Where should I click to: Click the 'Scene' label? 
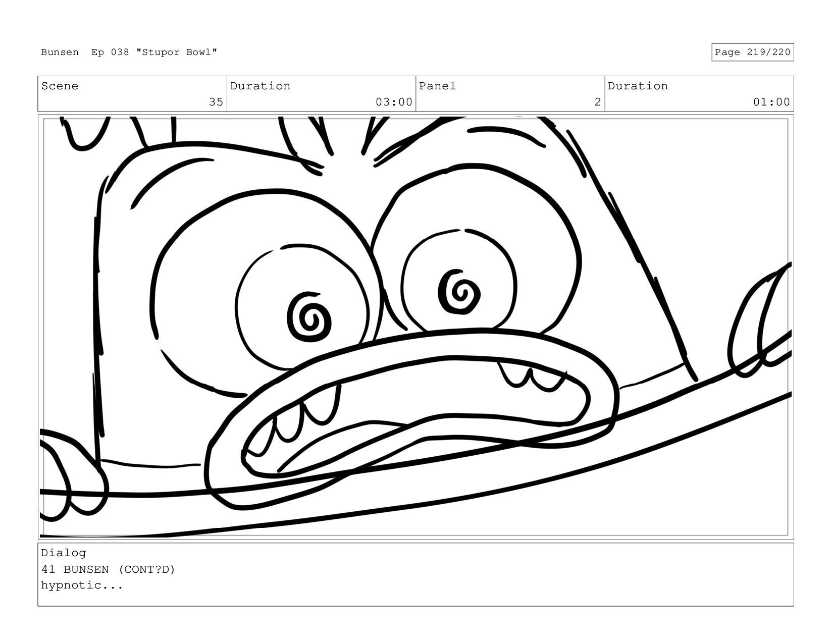[60, 86]
